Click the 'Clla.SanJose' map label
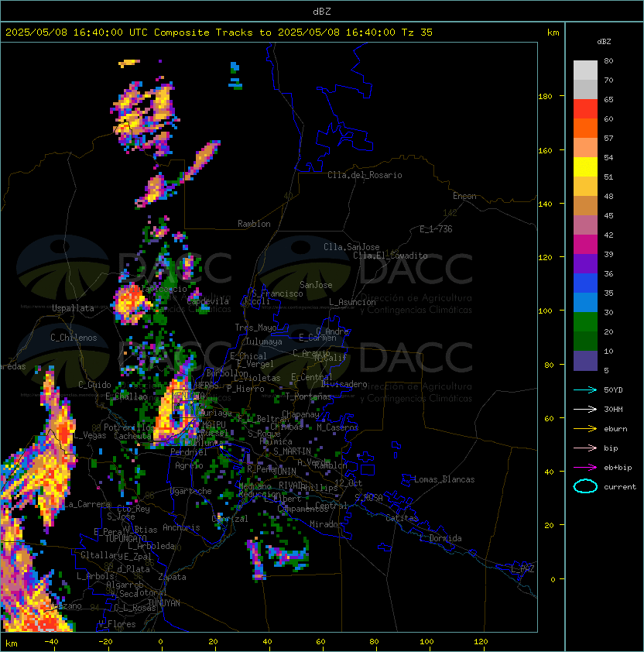The height and width of the screenshot is (652, 644). (x=351, y=247)
